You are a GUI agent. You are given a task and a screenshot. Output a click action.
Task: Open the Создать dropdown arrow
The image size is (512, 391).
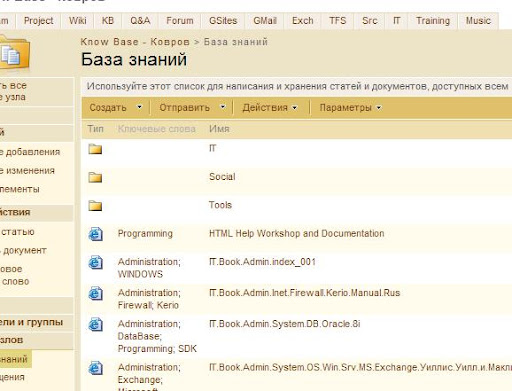[140, 107]
